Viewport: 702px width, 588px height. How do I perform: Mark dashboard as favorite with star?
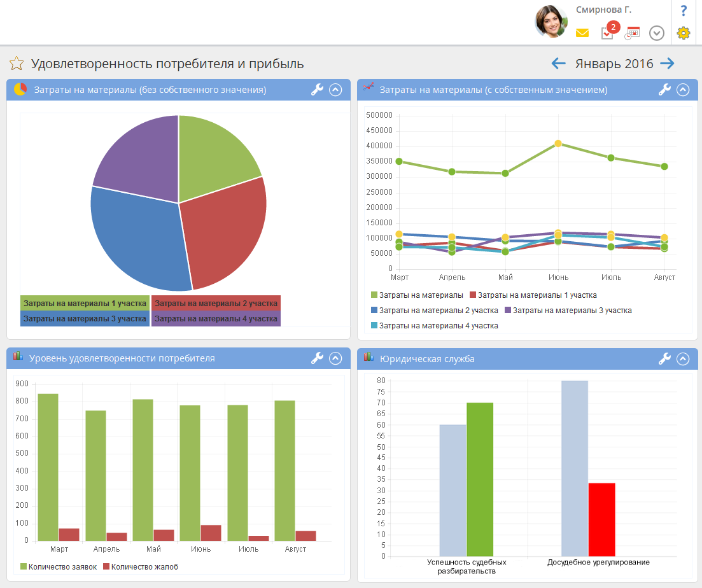[17, 64]
